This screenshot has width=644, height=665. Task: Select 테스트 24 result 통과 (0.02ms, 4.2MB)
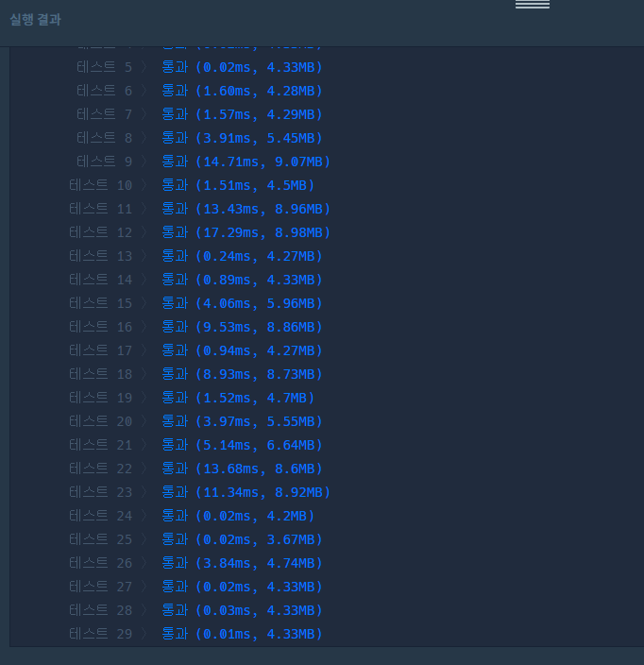(238, 516)
